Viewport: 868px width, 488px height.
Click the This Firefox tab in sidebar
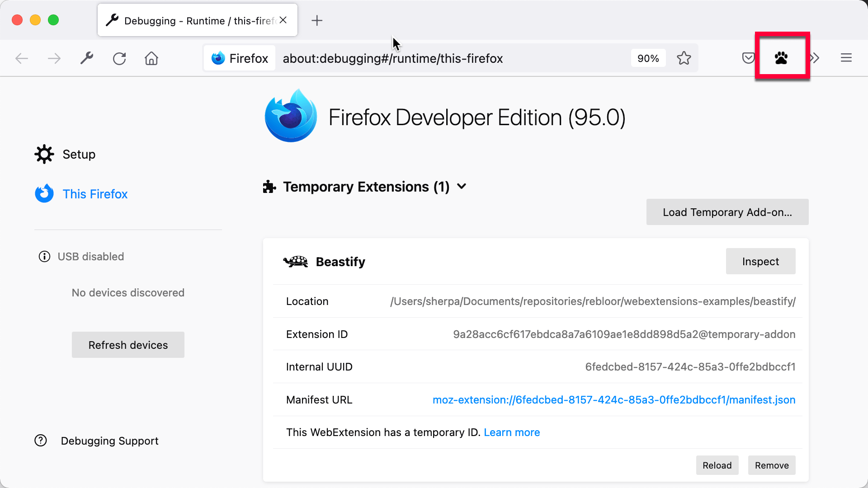[x=95, y=194]
